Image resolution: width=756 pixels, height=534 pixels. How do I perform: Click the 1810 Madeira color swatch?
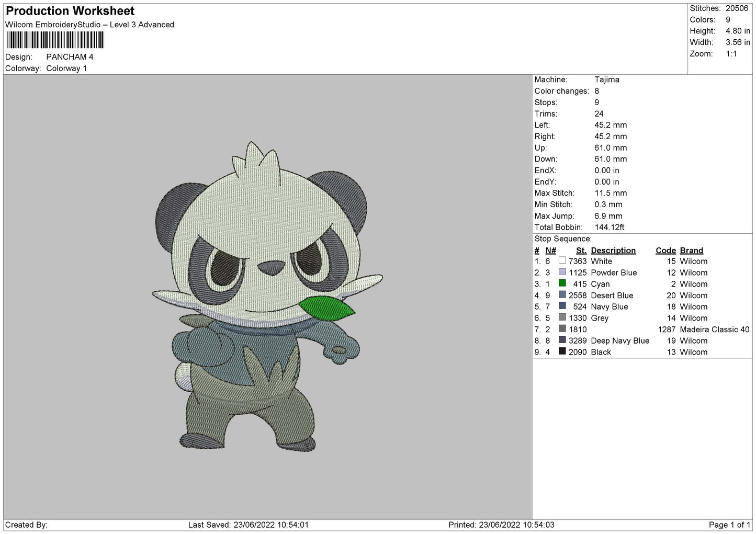point(562,329)
